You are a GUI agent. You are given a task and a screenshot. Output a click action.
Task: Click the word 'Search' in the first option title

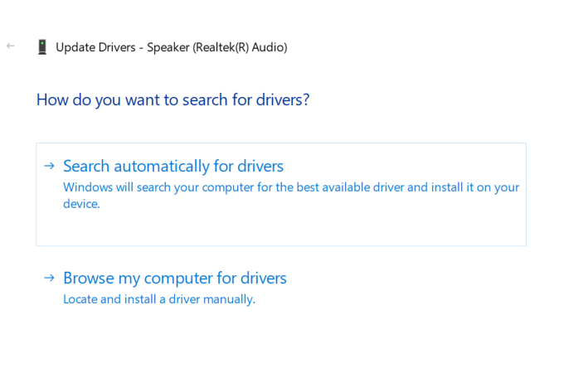[86, 166]
